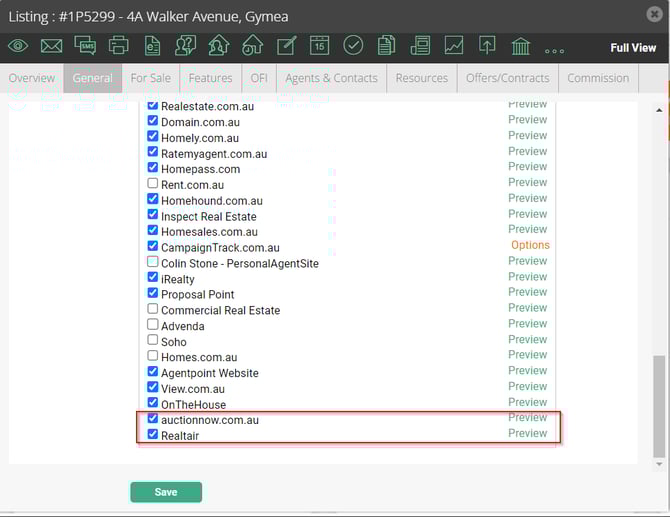The width and height of the screenshot is (670, 517).
Task: Toggle the OnTheHouse checkbox
Action: tap(153, 402)
